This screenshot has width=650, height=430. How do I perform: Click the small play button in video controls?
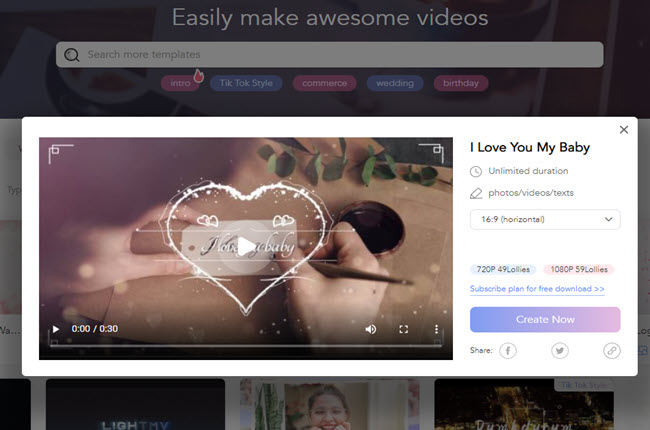56,329
